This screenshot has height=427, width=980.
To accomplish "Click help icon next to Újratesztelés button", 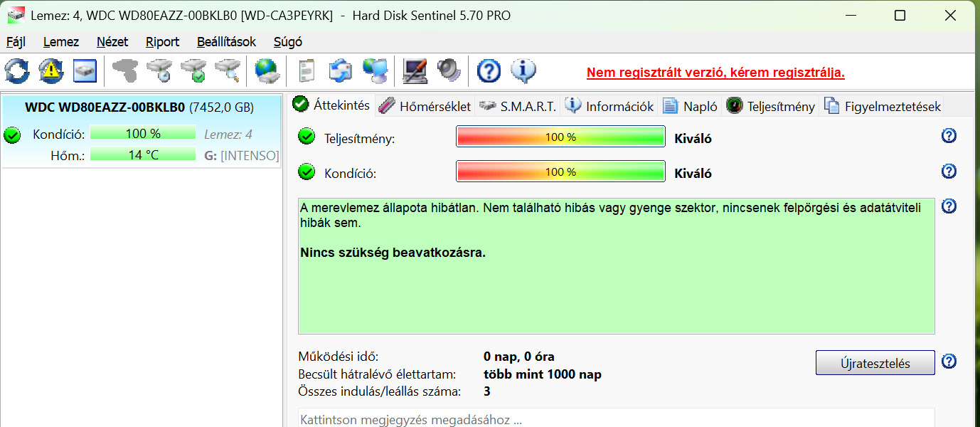I will coord(949,362).
